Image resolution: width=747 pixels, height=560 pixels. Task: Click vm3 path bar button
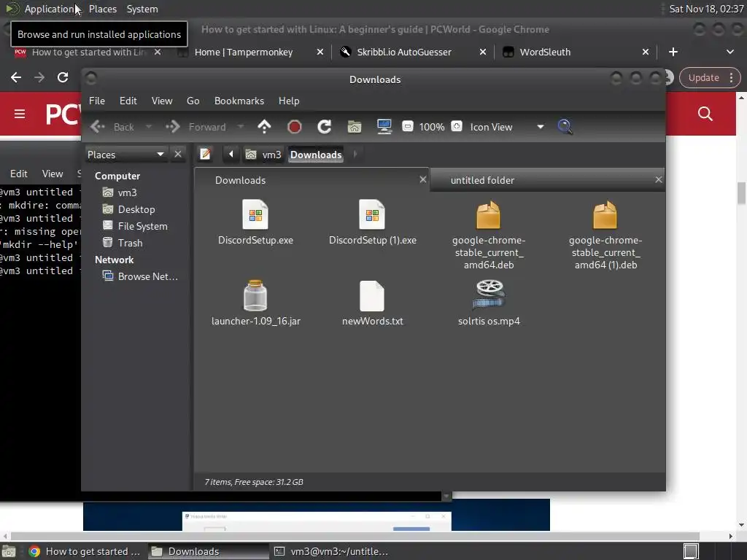(263, 155)
